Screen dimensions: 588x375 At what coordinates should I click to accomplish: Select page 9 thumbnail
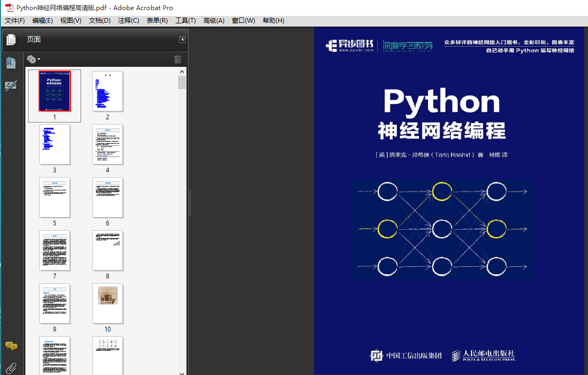55,303
